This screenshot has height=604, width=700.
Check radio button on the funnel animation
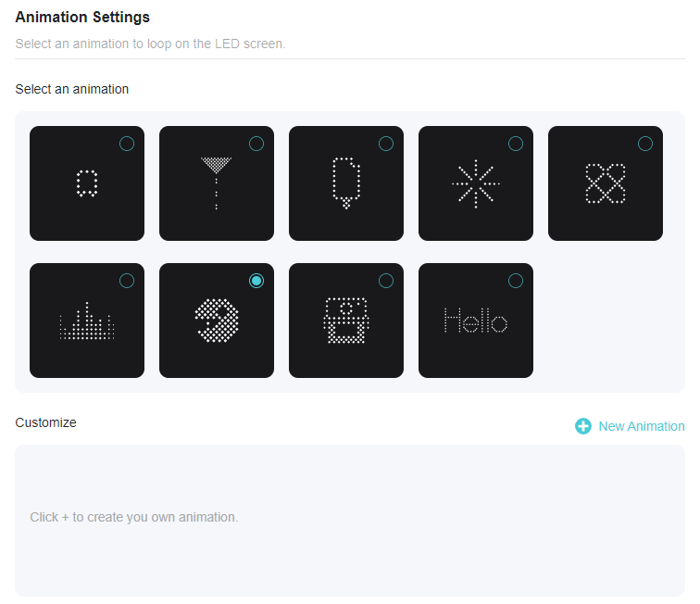click(256, 144)
